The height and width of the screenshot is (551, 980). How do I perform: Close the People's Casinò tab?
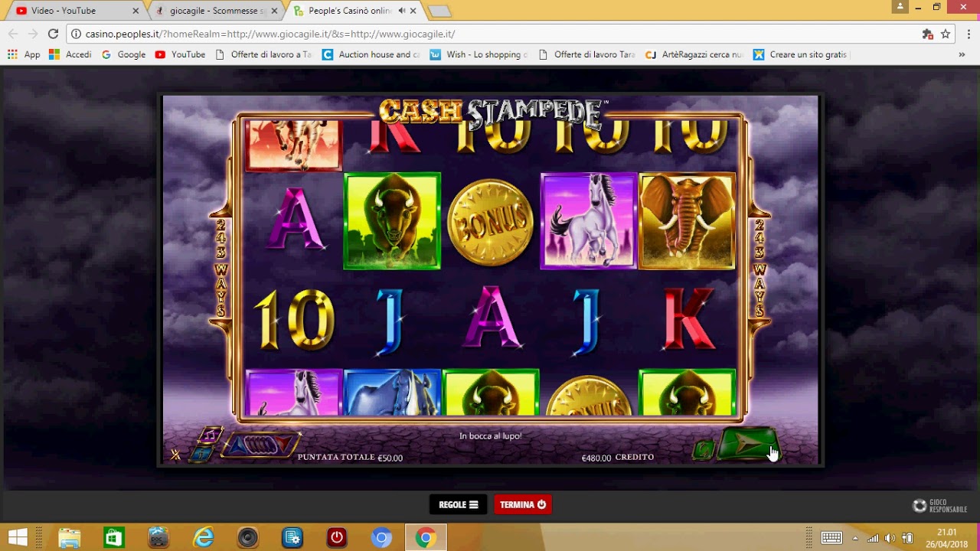[x=413, y=11]
